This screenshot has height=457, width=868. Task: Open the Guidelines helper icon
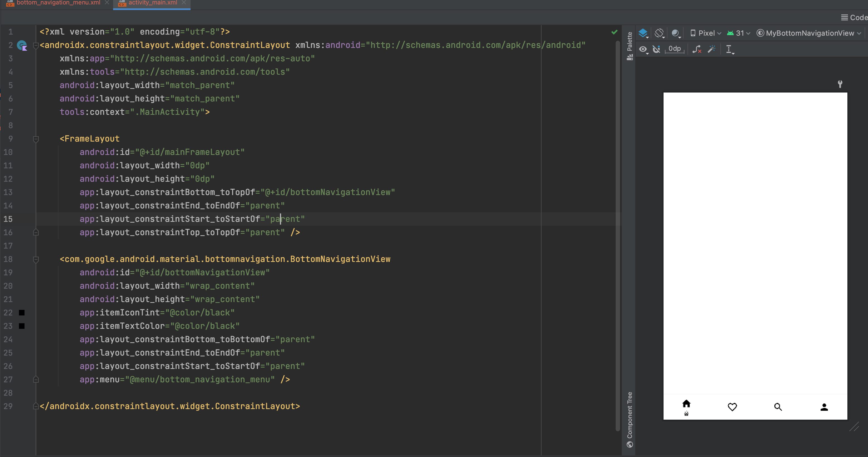(x=729, y=49)
